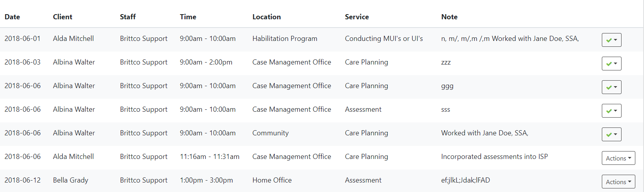Click the Time column header
This screenshot has width=644, height=192.
click(x=188, y=17)
